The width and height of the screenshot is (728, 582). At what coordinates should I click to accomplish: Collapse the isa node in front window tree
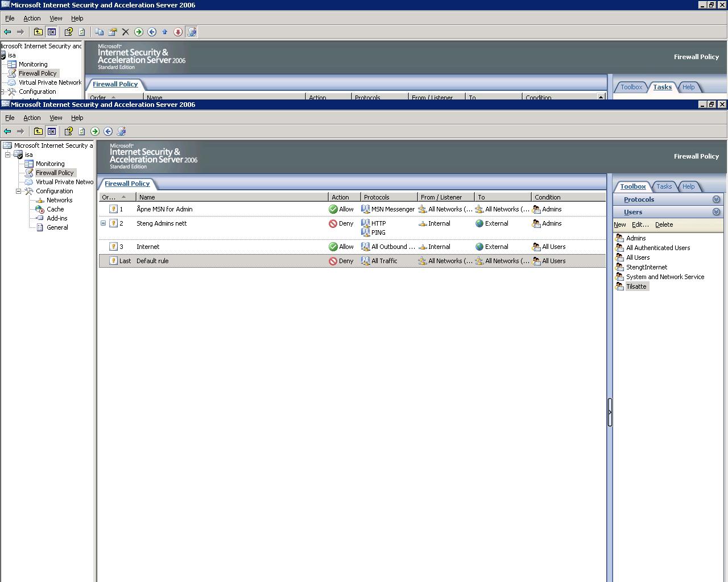7,155
